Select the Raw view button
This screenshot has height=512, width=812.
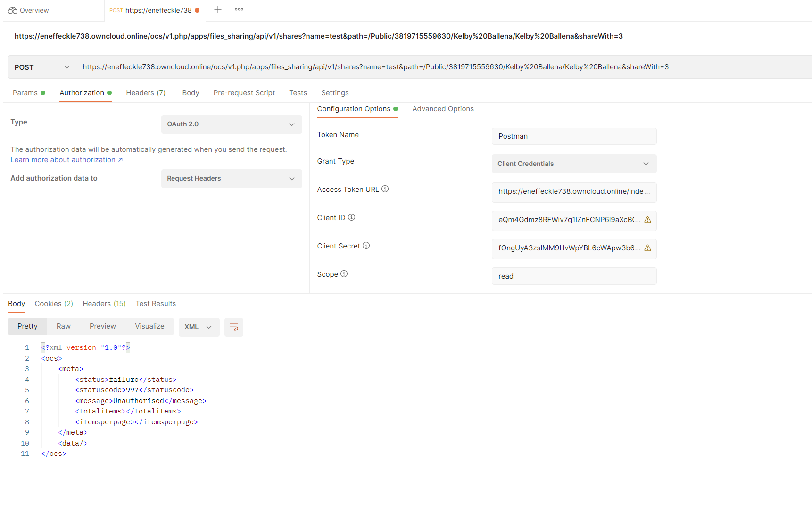click(64, 326)
